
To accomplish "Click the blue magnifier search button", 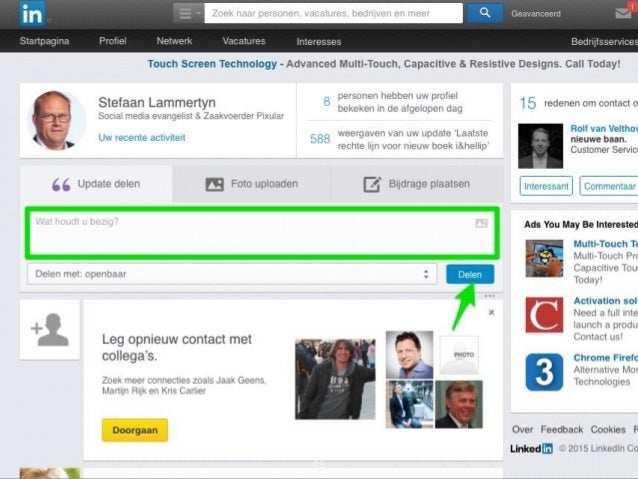I will [x=485, y=13].
